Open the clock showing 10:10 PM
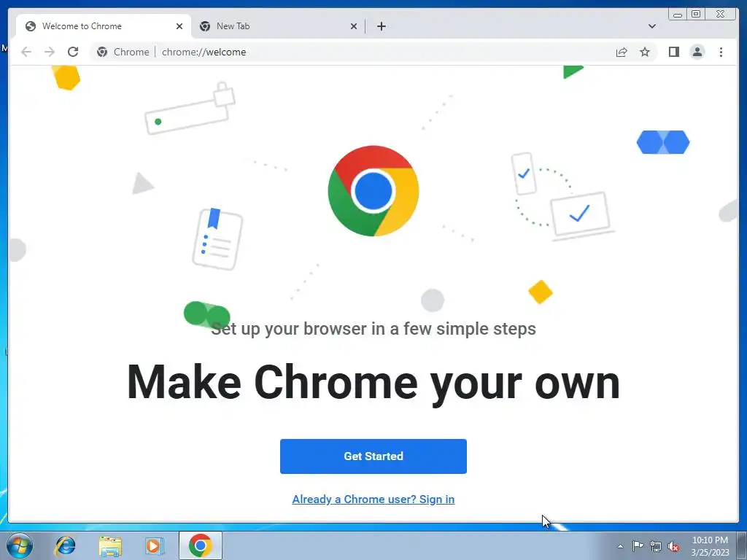Image resolution: width=747 pixels, height=560 pixels. (x=710, y=546)
